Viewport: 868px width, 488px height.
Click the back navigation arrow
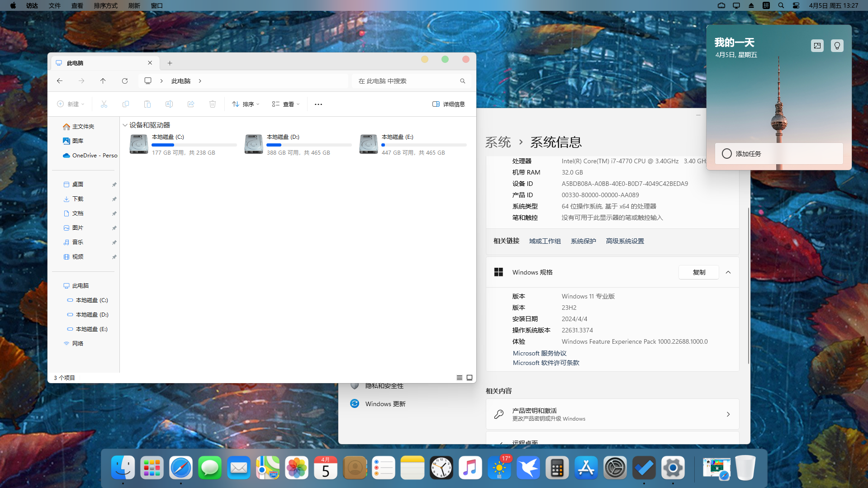pos(60,81)
